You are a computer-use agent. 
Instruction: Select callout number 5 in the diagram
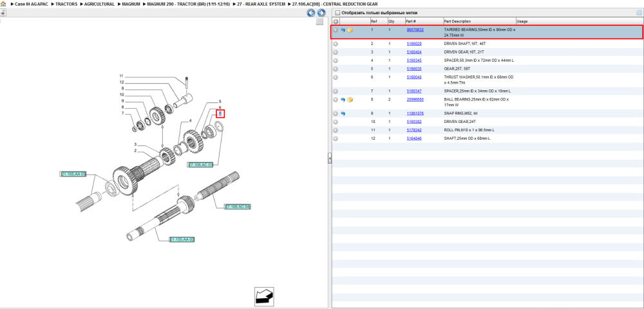[x=220, y=101]
